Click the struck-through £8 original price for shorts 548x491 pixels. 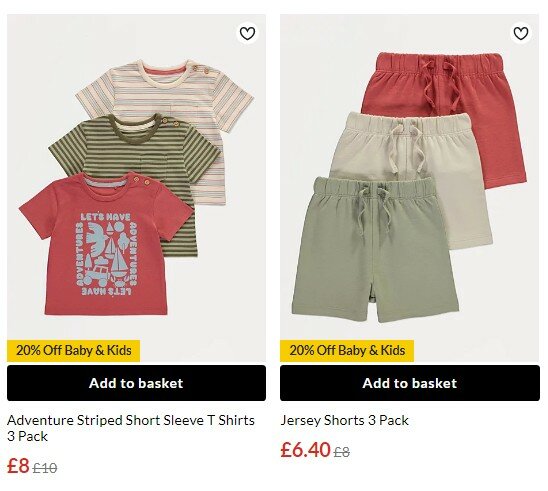click(341, 452)
